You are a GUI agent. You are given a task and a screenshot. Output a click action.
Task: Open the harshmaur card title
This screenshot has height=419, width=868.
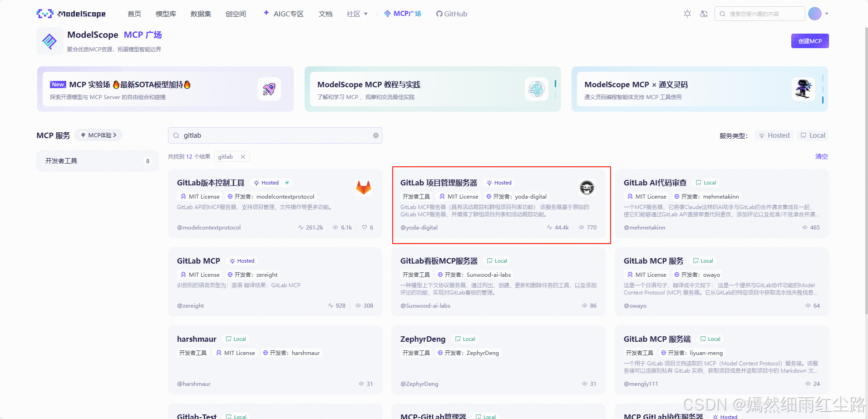pyautogui.click(x=197, y=339)
